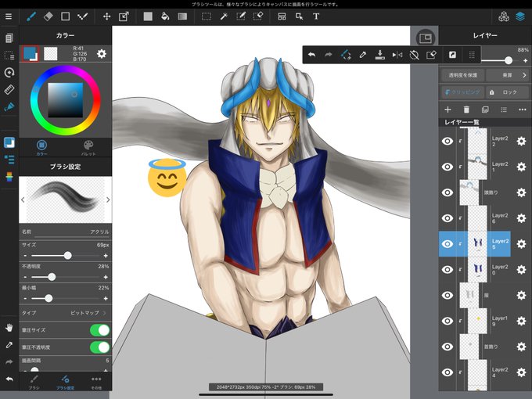532x399 pixels.
Task: Click the サイズ slider handle
Action: point(67,256)
